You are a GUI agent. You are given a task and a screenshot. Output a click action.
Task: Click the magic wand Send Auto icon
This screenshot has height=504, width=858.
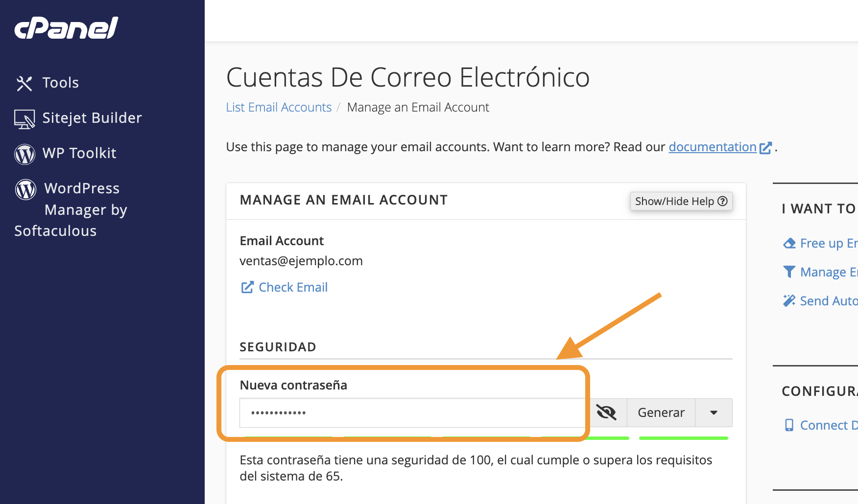tap(789, 301)
